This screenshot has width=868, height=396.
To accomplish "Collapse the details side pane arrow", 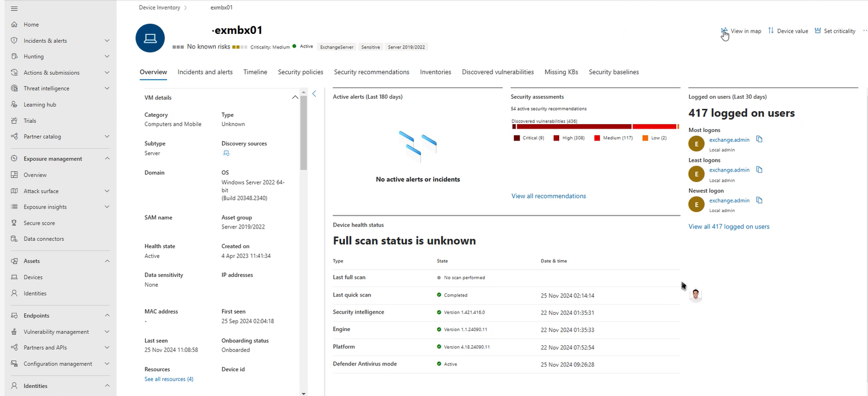I will coord(315,94).
